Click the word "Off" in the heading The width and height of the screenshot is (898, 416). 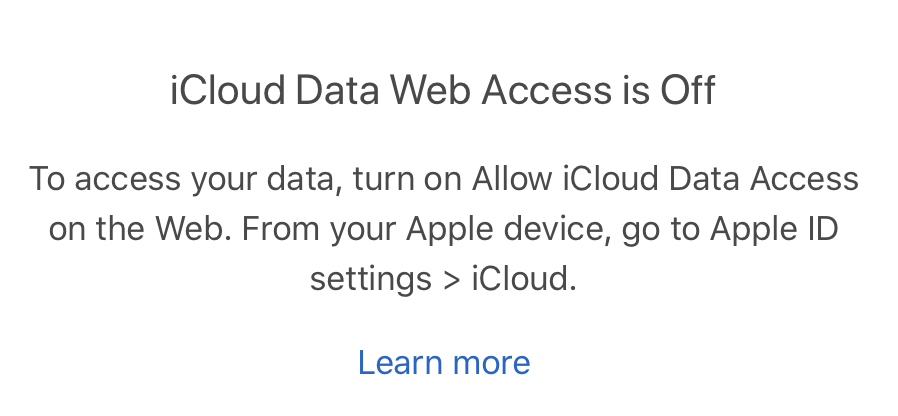pyautogui.click(x=688, y=92)
